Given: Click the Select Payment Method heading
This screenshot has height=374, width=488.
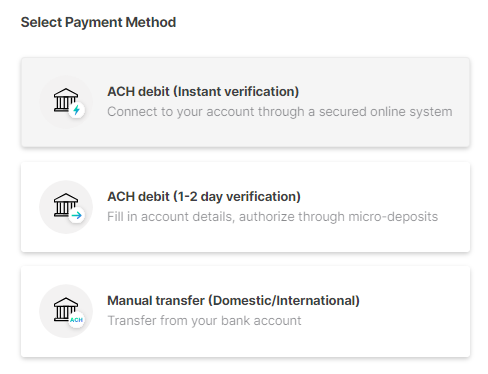Looking at the screenshot, I should (x=98, y=22).
